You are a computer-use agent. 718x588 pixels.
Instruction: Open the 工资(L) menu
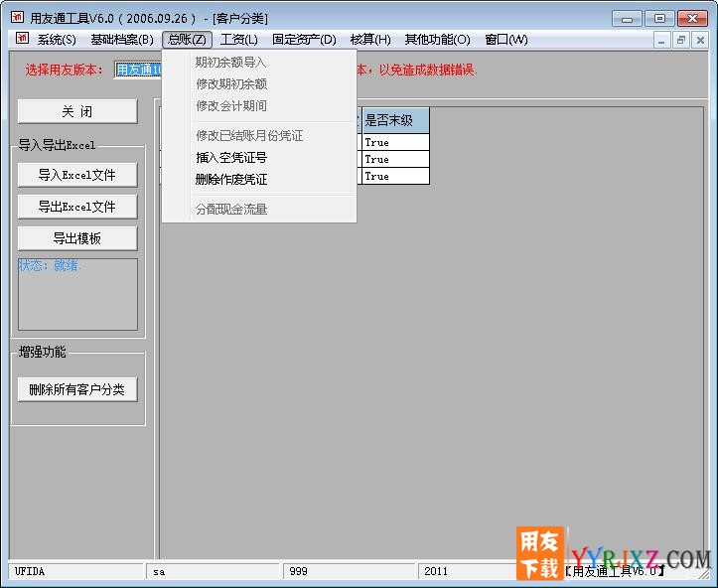(238, 40)
